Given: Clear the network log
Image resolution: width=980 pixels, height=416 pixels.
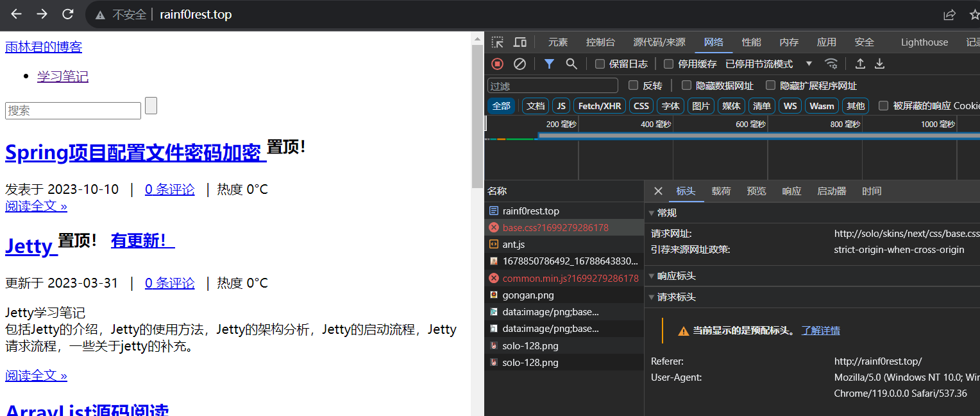Looking at the screenshot, I should (520, 64).
